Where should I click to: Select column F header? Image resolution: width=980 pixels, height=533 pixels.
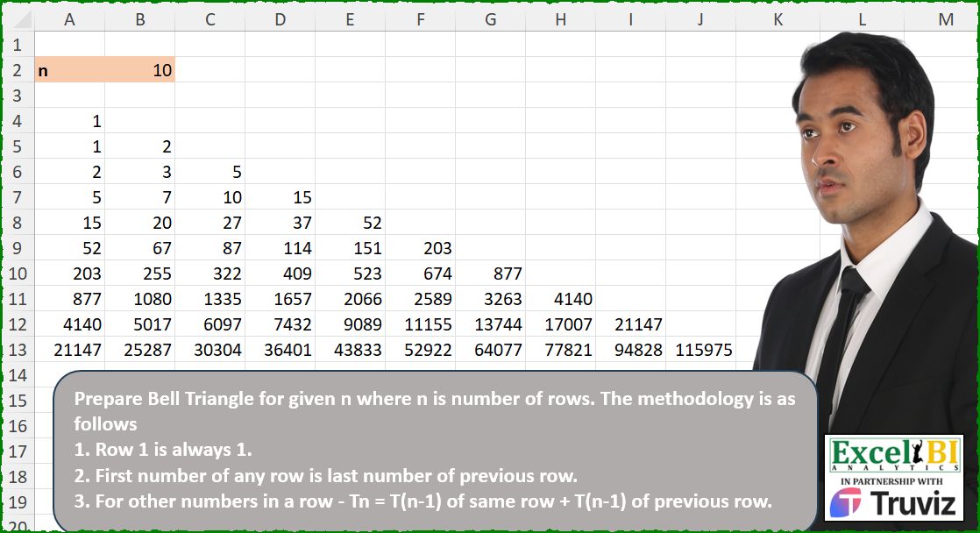pyautogui.click(x=420, y=19)
